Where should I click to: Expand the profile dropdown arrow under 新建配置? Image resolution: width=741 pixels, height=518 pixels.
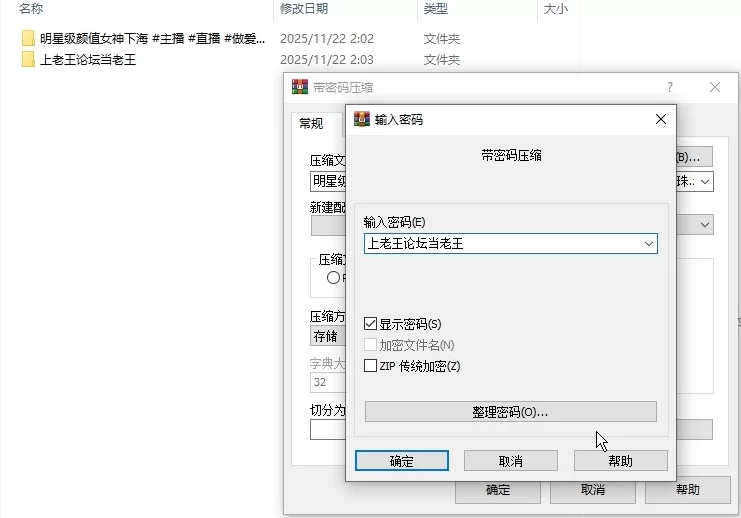point(705,224)
